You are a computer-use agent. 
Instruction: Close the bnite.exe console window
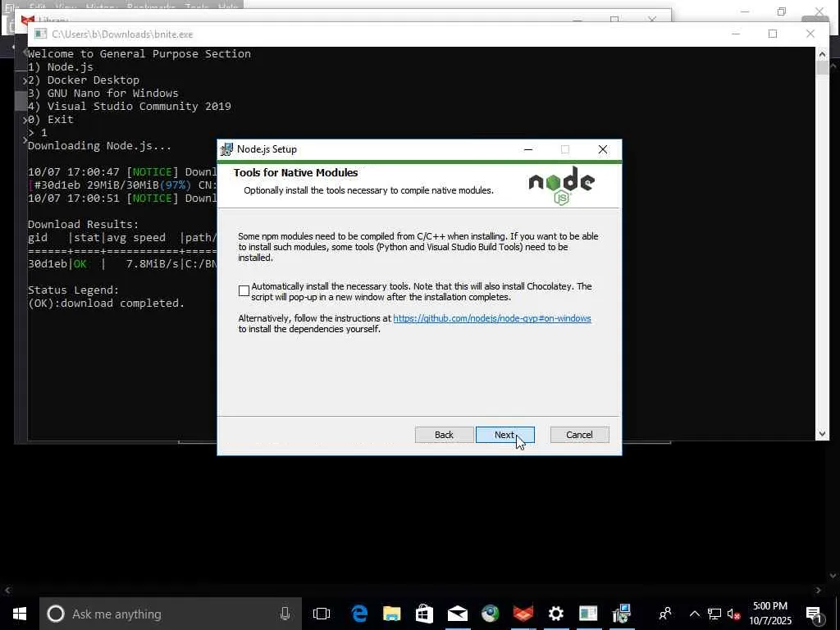click(x=810, y=34)
